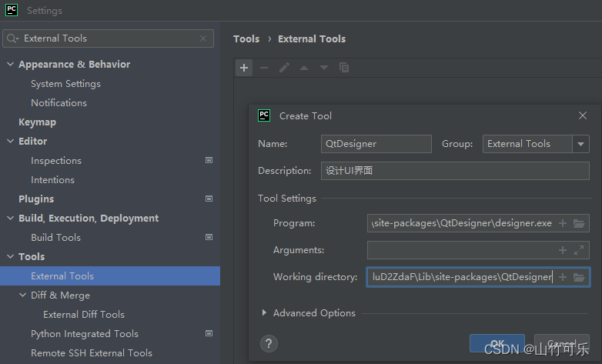Open External Diff Tools page
Viewport: 602px width, 364px height.
click(84, 315)
